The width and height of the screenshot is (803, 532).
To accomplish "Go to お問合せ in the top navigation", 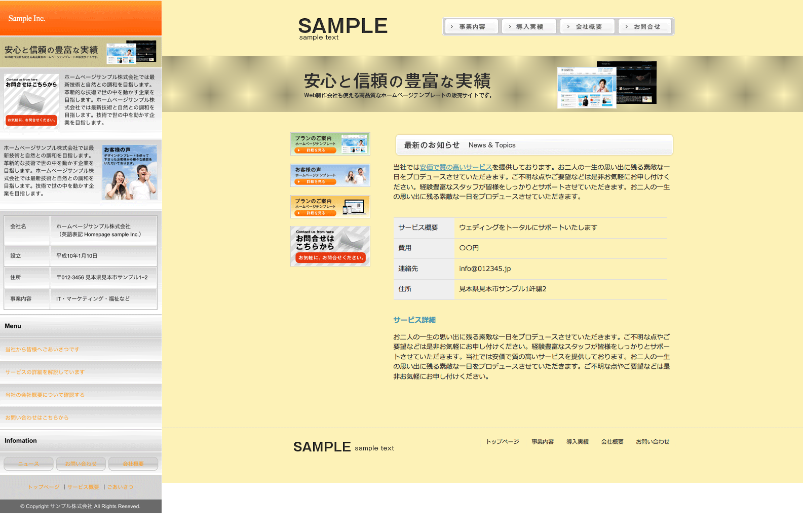I will tap(646, 27).
